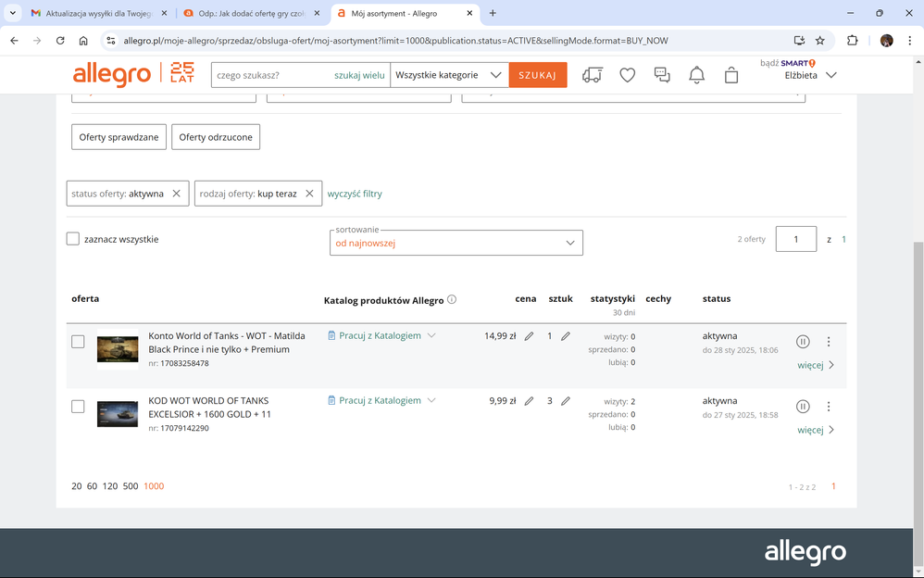Expand Pracuj z Katalogiem chevron for KOD WOT offer

pyautogui.click(x=431, y=400)
